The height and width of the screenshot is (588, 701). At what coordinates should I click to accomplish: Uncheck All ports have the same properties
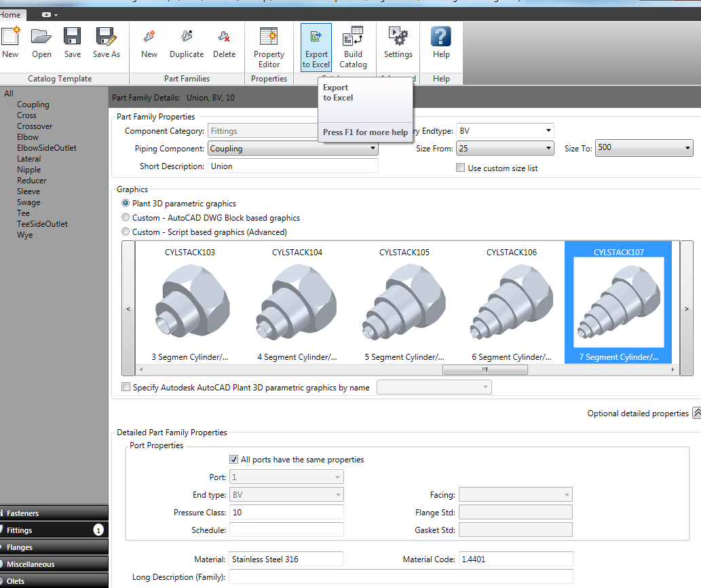tap(234, 460)
